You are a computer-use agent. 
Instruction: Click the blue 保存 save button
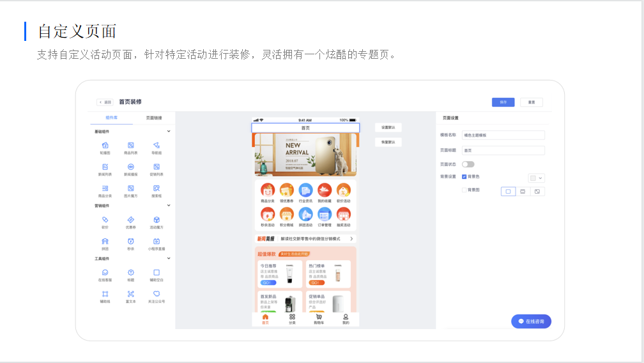503,102
